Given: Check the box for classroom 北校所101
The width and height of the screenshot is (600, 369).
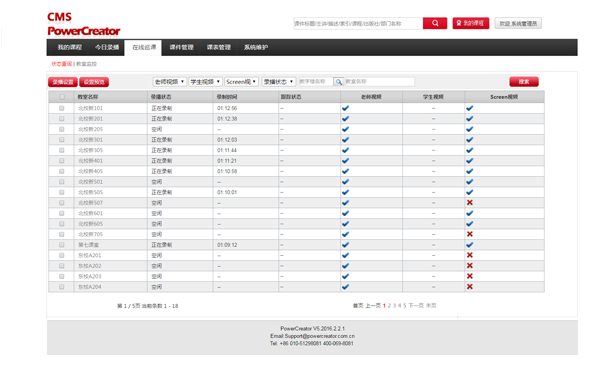Looking at the screenshot, I should [62, 108].
